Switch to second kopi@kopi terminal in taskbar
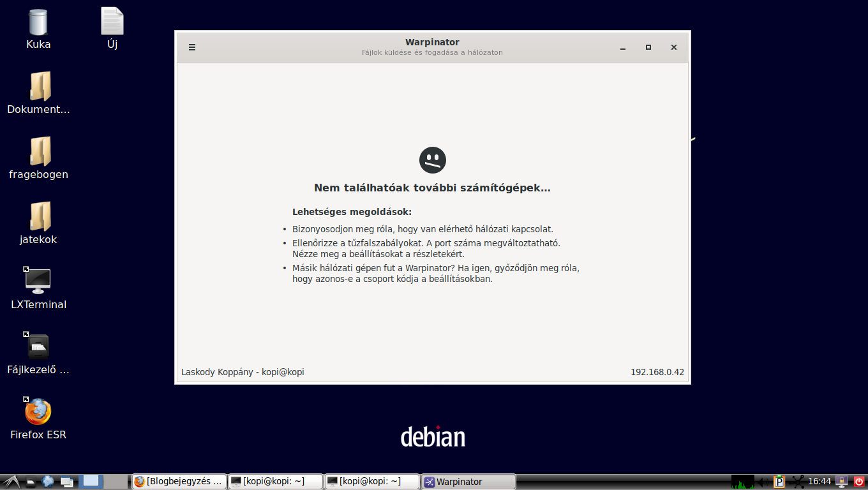This screenshot has width=868, height=490. tap(372, 482)
